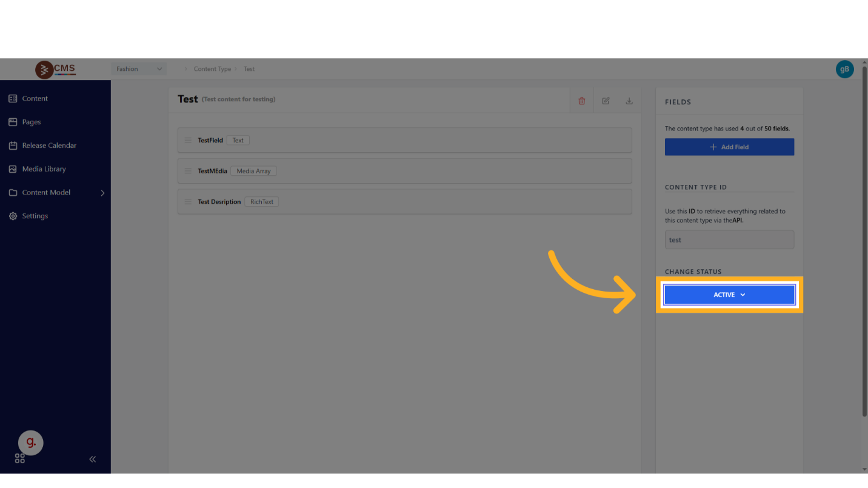868x488 pixels.
Task: Open the Fashion workspace dropdown
Action: [x=139, y=69]
